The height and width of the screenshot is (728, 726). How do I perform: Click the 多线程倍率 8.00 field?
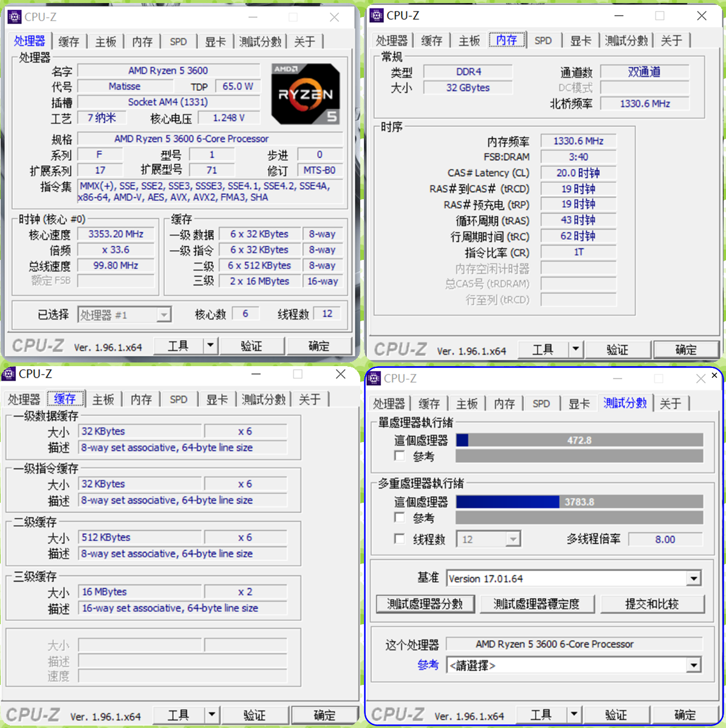tap(665, 540)
